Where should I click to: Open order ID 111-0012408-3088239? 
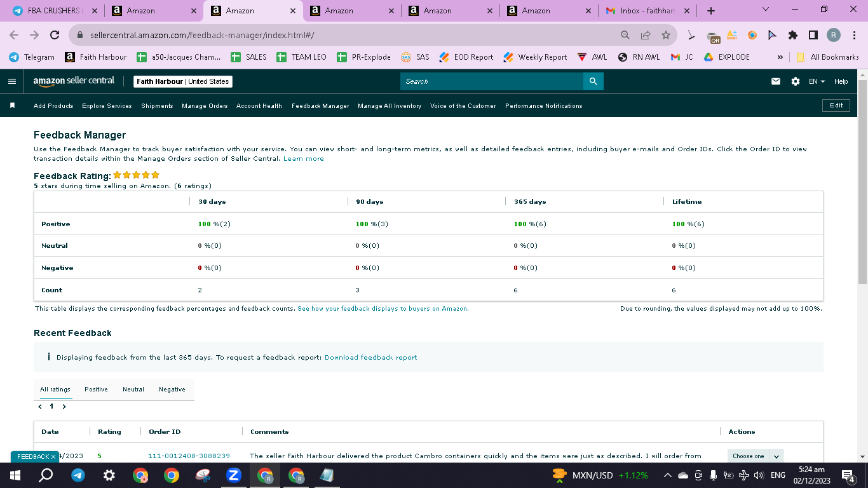[x=189, y=456]
